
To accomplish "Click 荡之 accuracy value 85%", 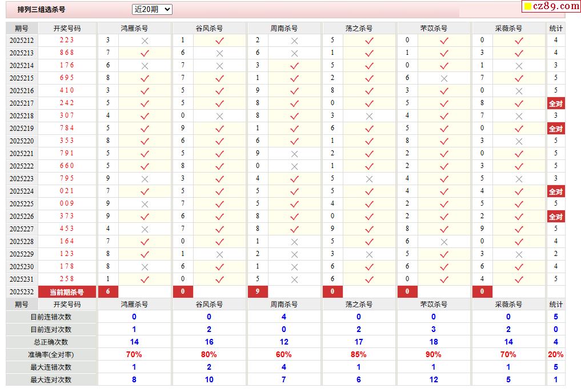I will click(x=359, y=355).
